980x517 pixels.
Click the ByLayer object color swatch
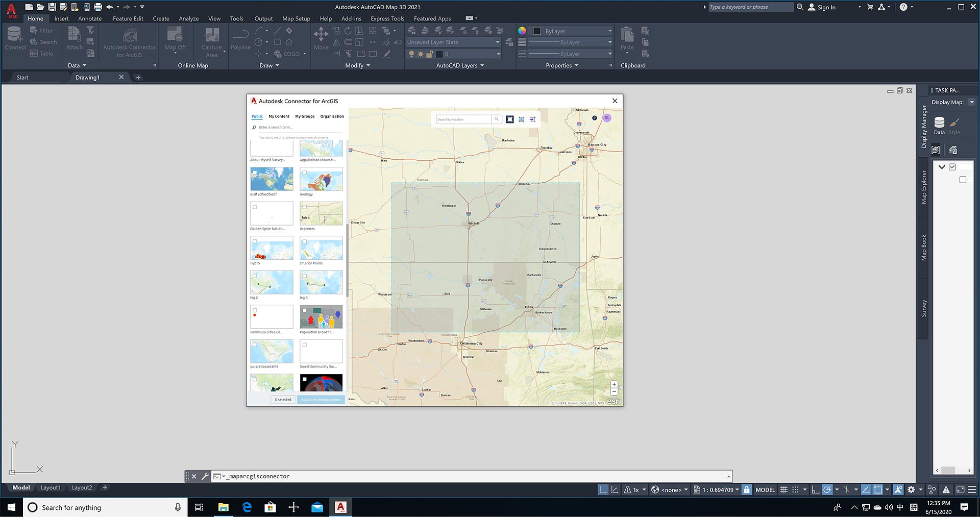click(537, 31)
